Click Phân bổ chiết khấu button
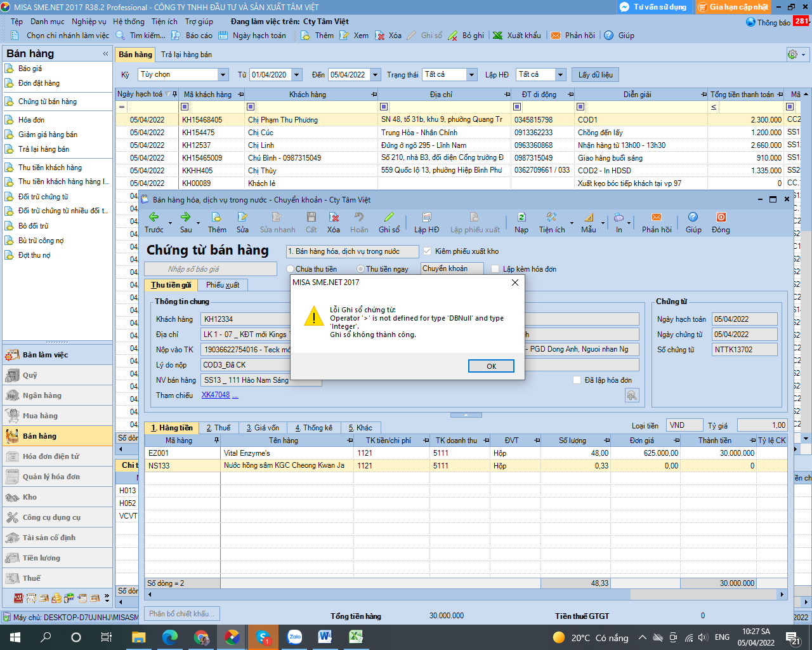Viewport: 812px width, 650px height. (181, 614)
